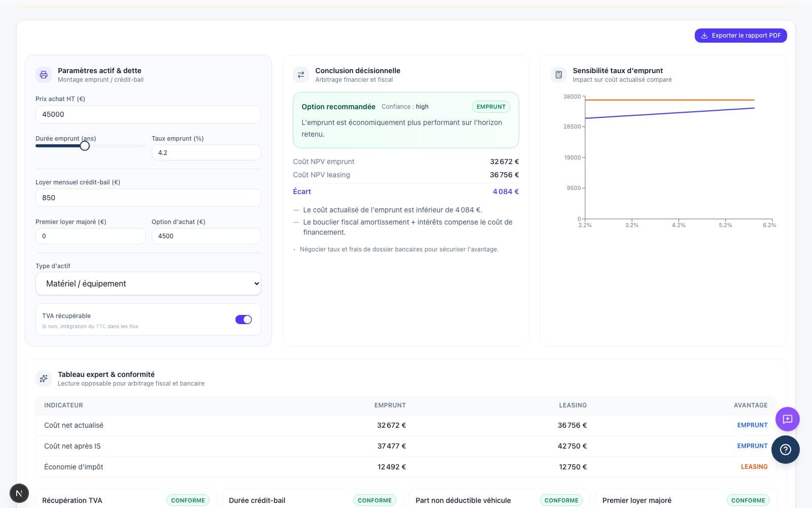Focus the Option d'achat input

(x=206, y=236)
